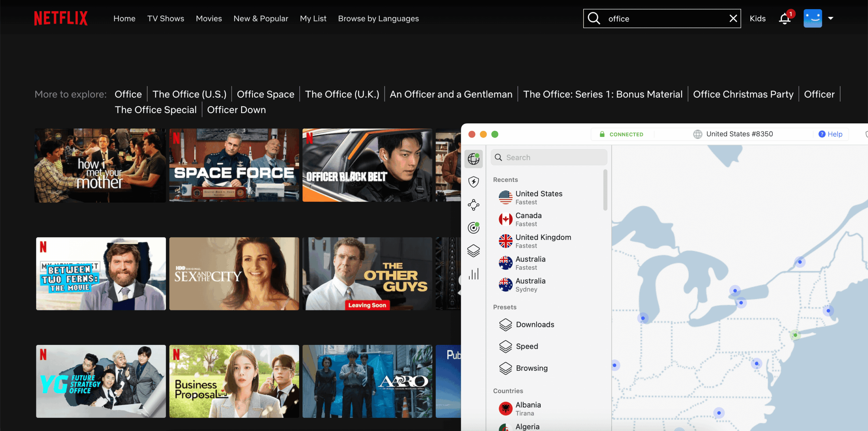The image size is (868, 431).
Task: Open the VPN globe map tab
Action: click(474, 159)
